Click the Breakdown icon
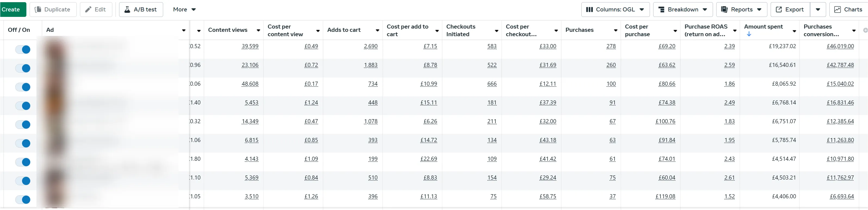 662,10
